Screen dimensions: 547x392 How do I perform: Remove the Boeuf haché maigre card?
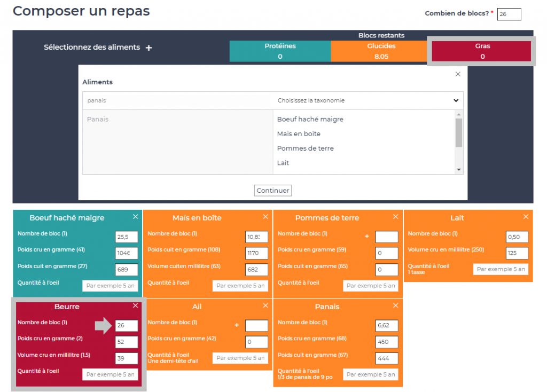tap(135, 216)
